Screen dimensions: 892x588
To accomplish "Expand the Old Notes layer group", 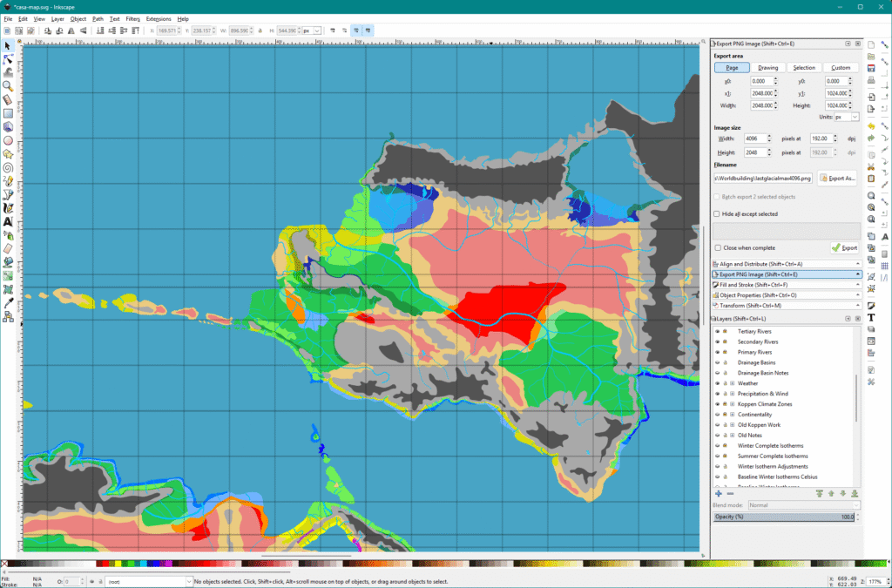I will (732, 436).
